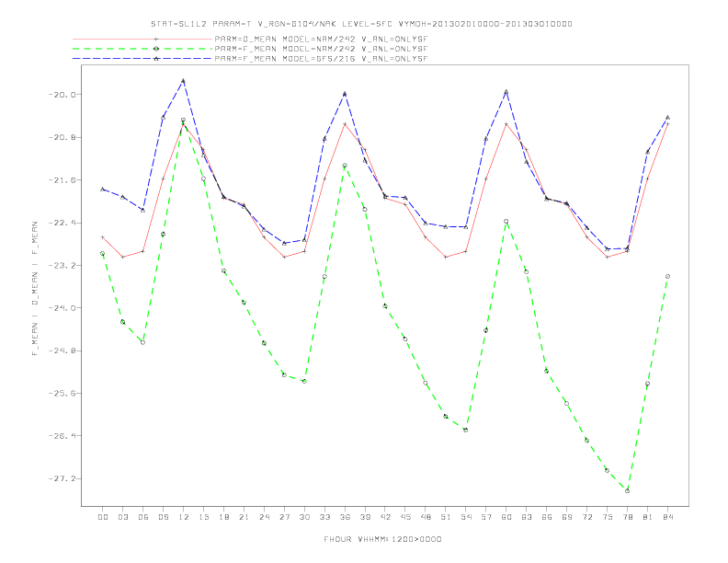
Task: Click the 30 forecast hour tick label
Action: tap(304, 517)
